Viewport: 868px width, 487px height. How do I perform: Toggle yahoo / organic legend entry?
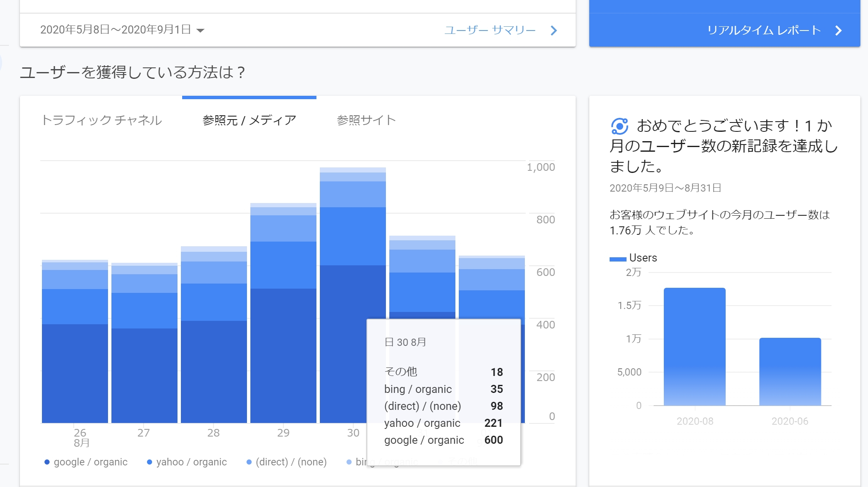pos(191,462)
